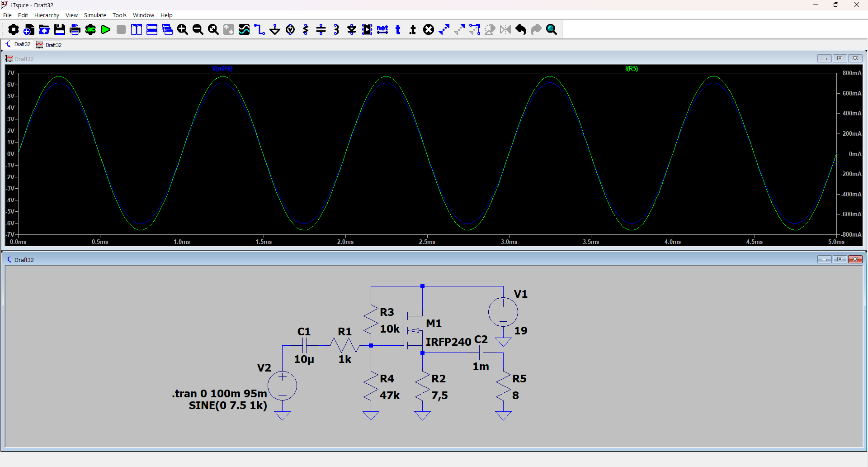
Task: Open the Simulate menu
Action: coord(95,15)
